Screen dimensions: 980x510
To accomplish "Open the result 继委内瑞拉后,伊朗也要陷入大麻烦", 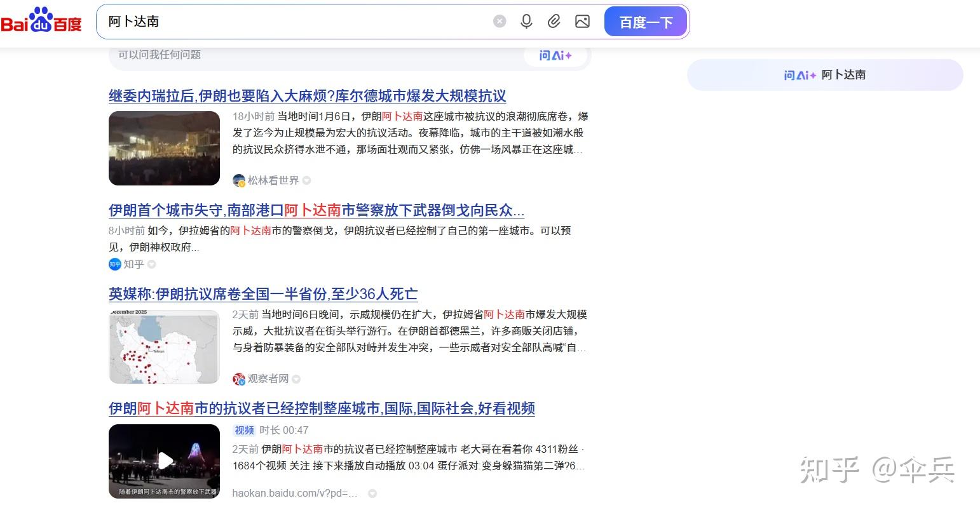I will (308, 96).
